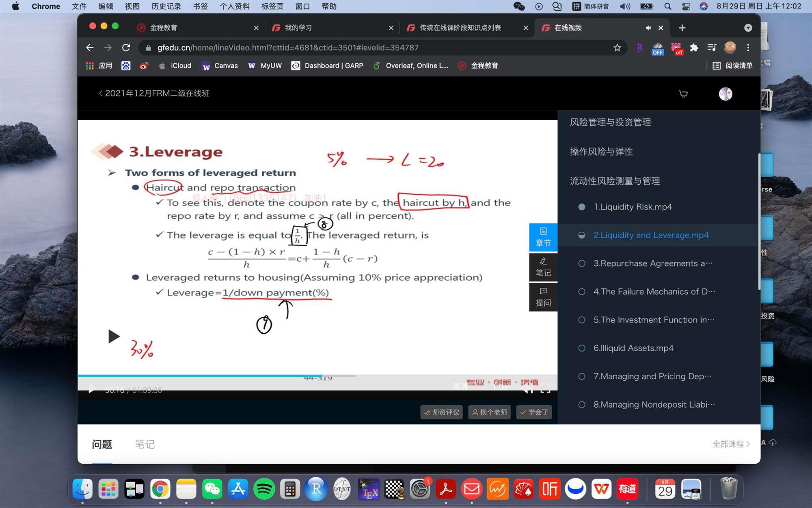Go back via 2021年12月FRM二级在线班
The height and width of the screenshot is (508, 812).
point(154,93)
